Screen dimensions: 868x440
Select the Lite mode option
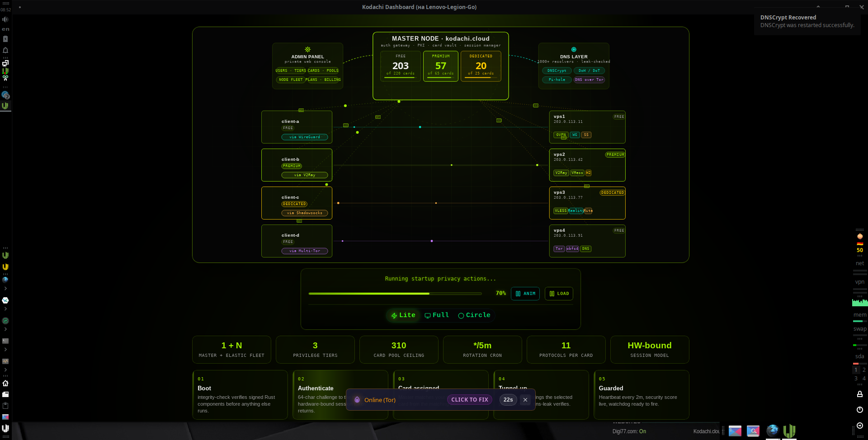coord(403,315)
